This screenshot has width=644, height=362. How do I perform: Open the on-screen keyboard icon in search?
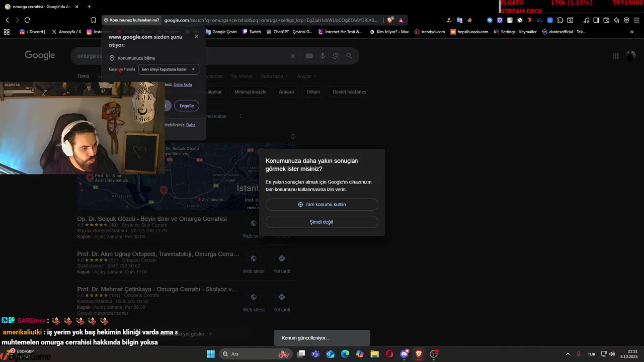pos(309,56)
